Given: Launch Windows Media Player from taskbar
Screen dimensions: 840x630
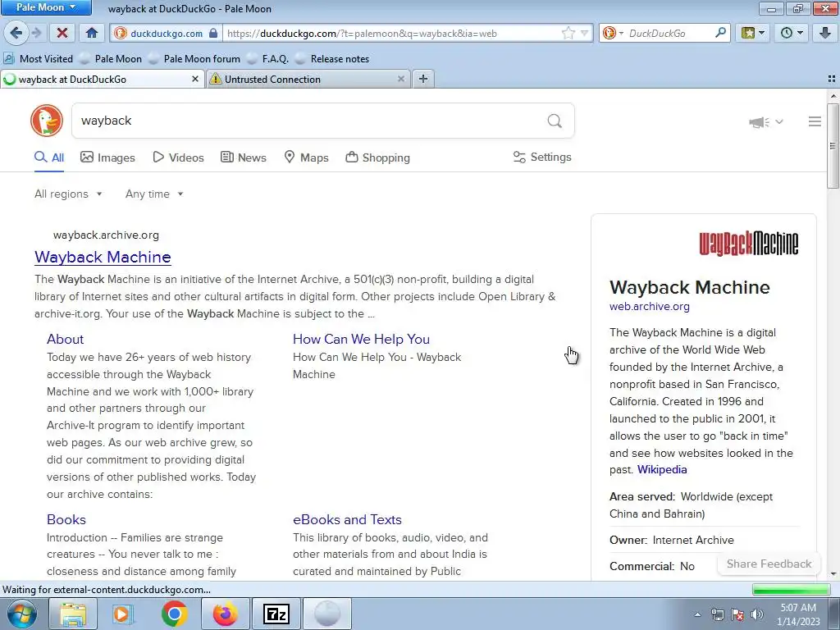Looking at the screenshot, I should click(123, 614).
